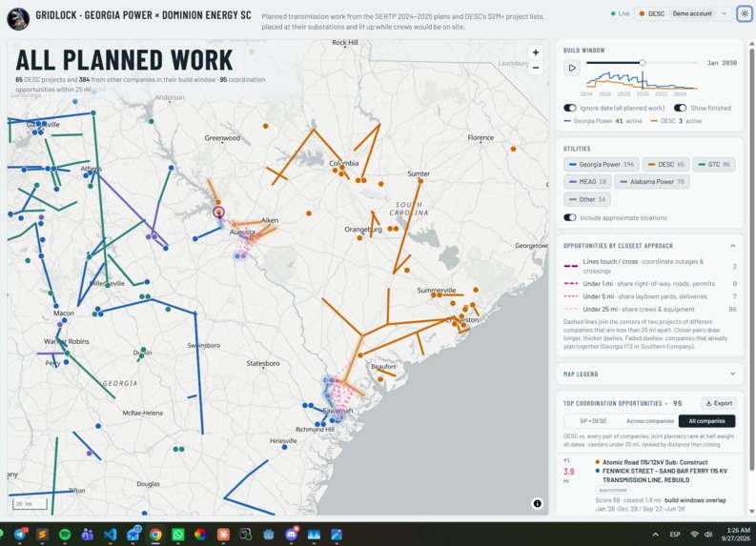
Task: Open Visual Studio Code from the taskbar
Action: coord(110,534)
